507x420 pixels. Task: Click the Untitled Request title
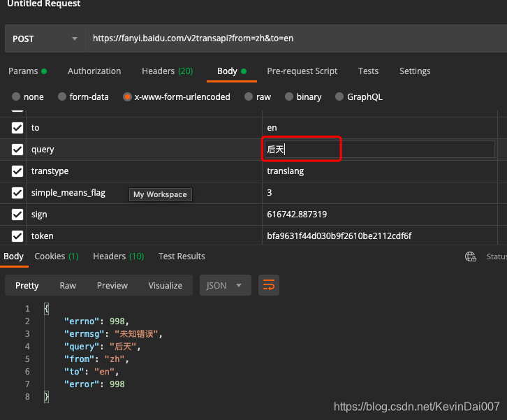point(44,3)
